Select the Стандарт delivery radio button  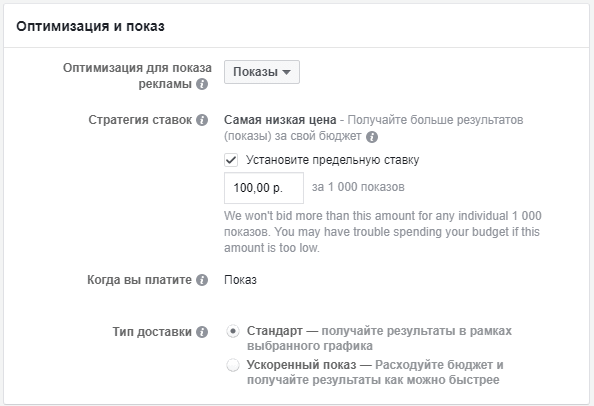(x=233, y=331)
